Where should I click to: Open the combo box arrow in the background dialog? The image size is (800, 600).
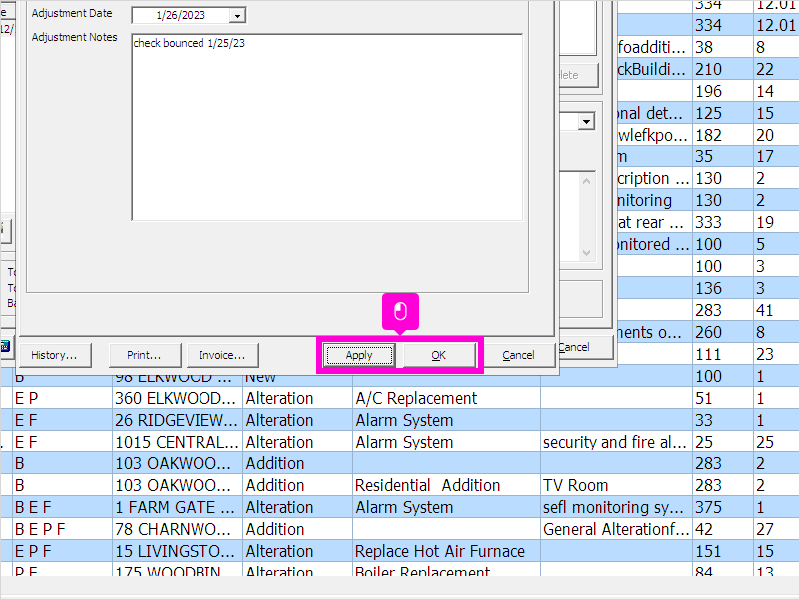(586, 122)
